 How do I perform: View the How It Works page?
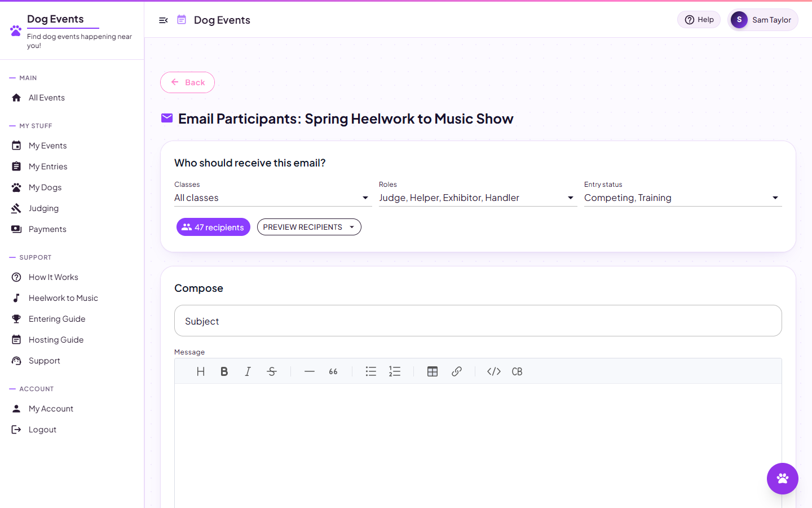[72, 277]
